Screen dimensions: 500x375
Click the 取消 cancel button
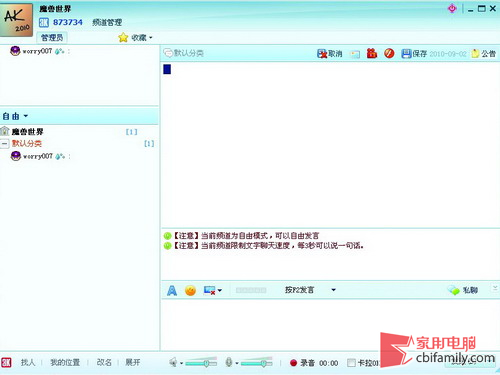coord(330,53)
